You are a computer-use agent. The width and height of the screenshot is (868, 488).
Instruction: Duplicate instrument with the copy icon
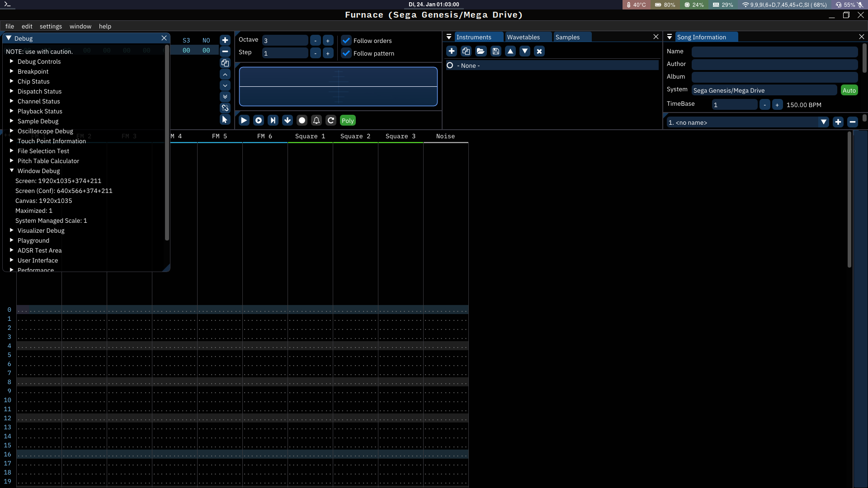pos(466,51)
